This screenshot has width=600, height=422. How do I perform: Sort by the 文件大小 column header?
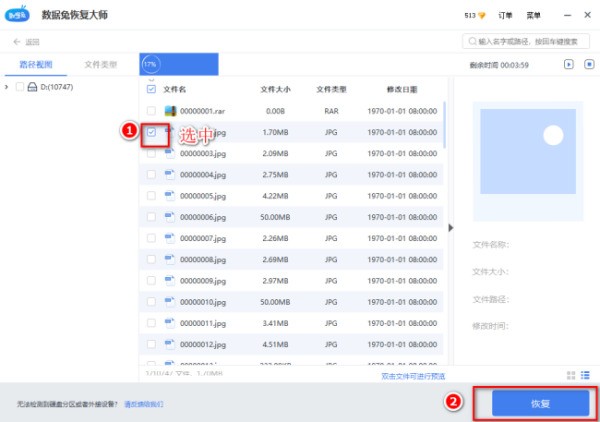pyautogui.click(x=274, y=89)
